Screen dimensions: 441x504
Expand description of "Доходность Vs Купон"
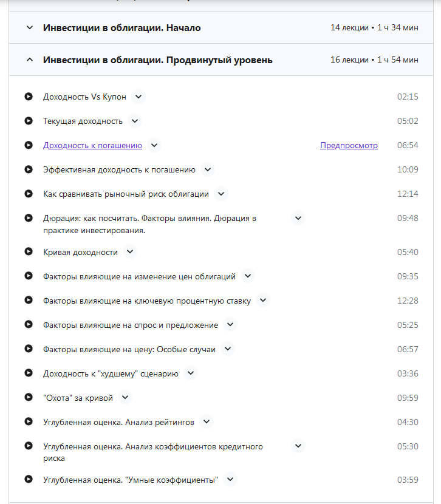pyautogui.click(x=138, y=97)
